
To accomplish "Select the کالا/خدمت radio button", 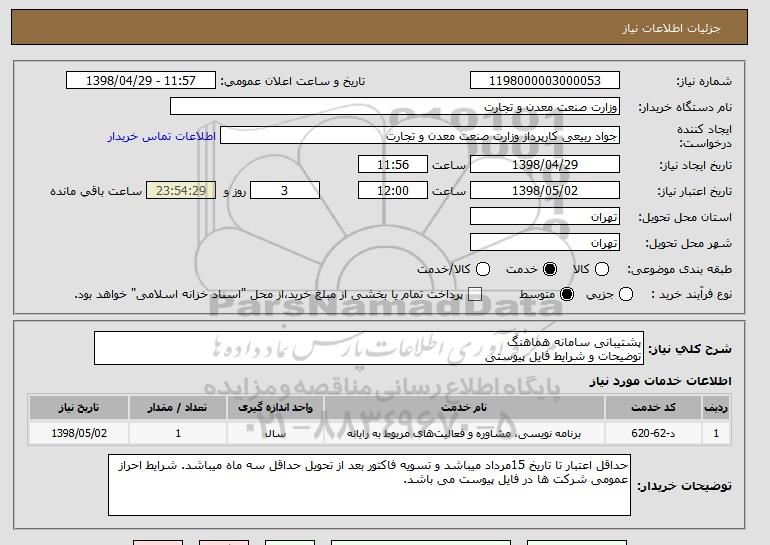I will (483, 269).
